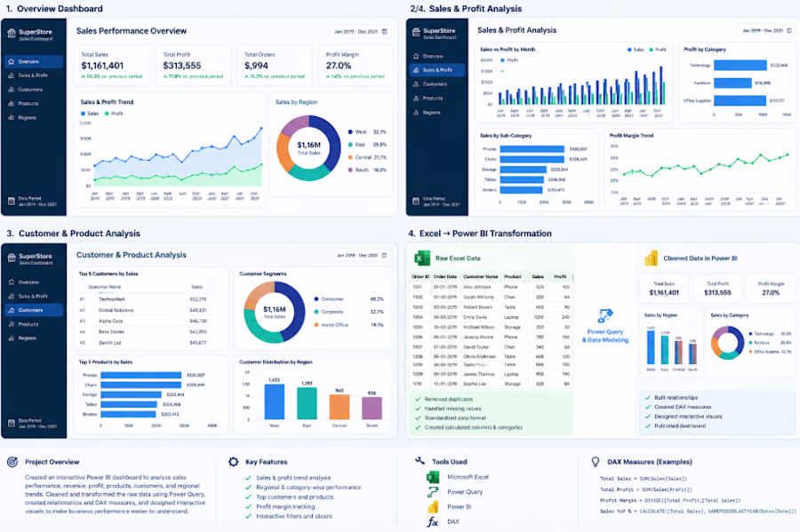Click Central bar in Customer Distribution by Region
Viewport: 800px width, 532px height.
340,407
